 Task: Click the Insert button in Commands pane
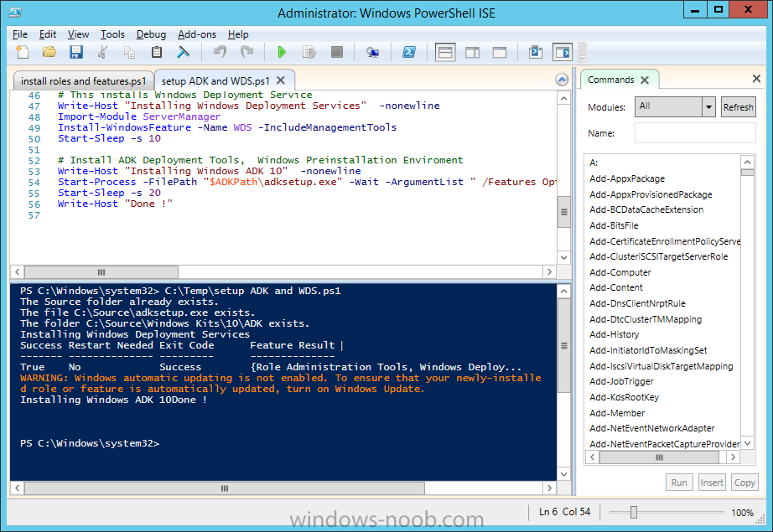coord(712,483)
